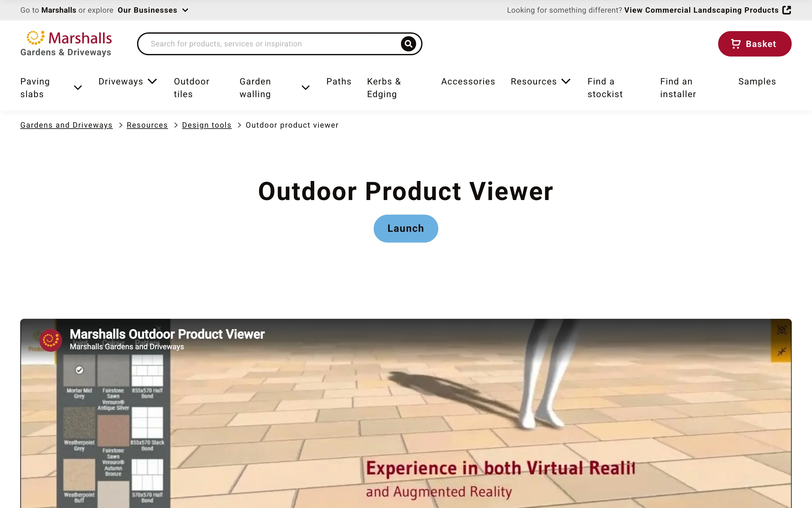Click Marshalls Gardens and Driveways channel name
This screenshot has width=812, height=508.
coord(127,347)
